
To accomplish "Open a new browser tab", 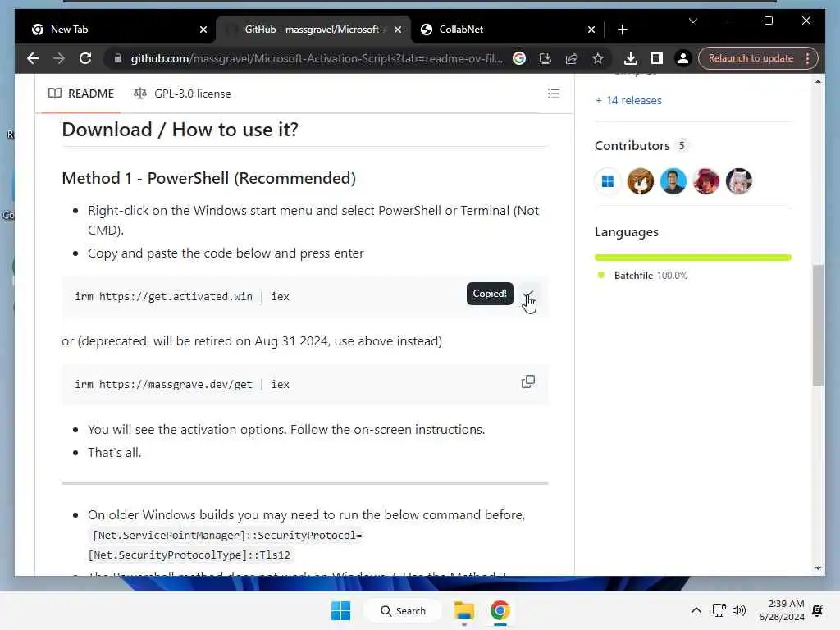I will pyautogui.click(x=622, y=30).
